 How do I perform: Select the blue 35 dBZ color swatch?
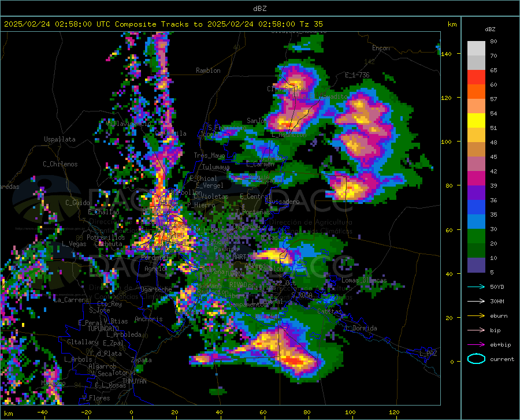click(476, 207)
